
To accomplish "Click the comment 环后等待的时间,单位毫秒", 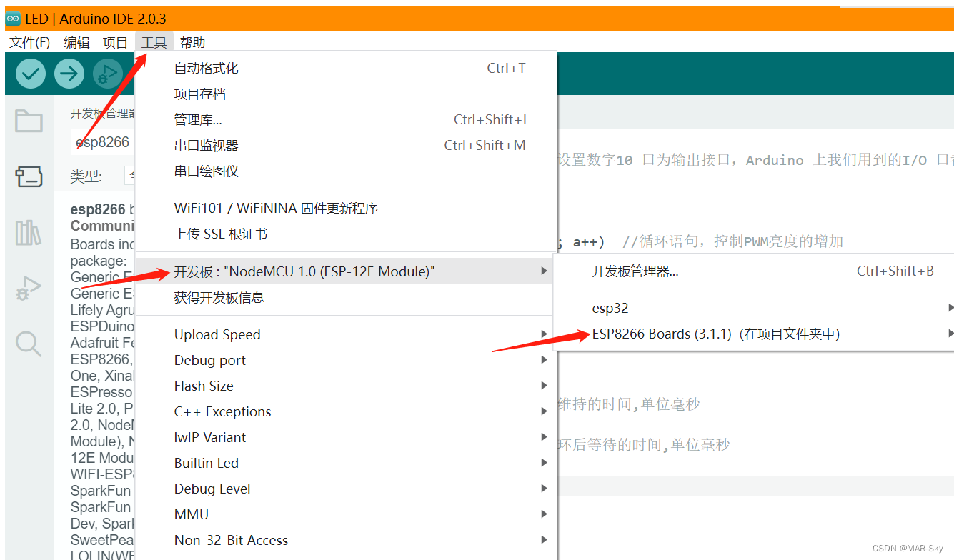I will (644, 445).
